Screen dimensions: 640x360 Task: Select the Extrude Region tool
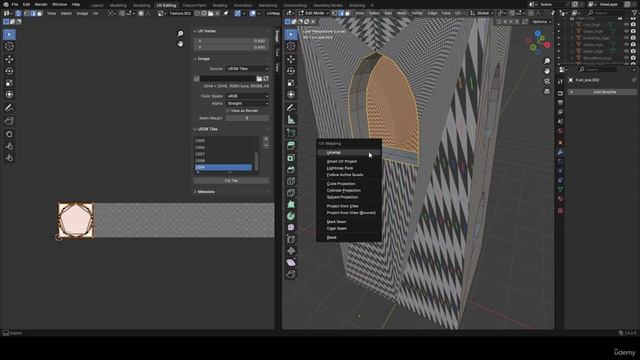[x=291, y=146]
